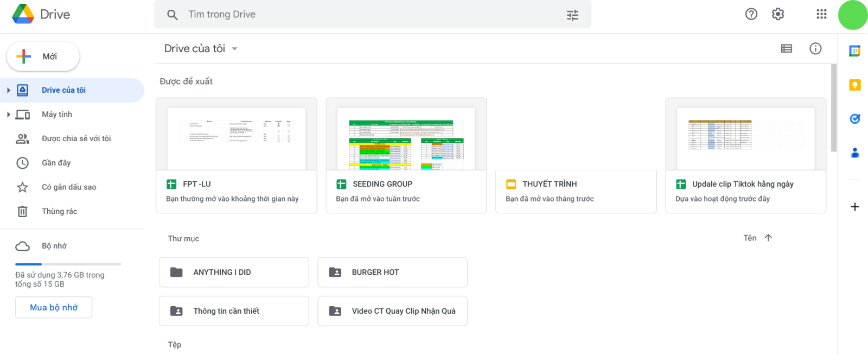Click "Tệp" section label

coord(175,345)
